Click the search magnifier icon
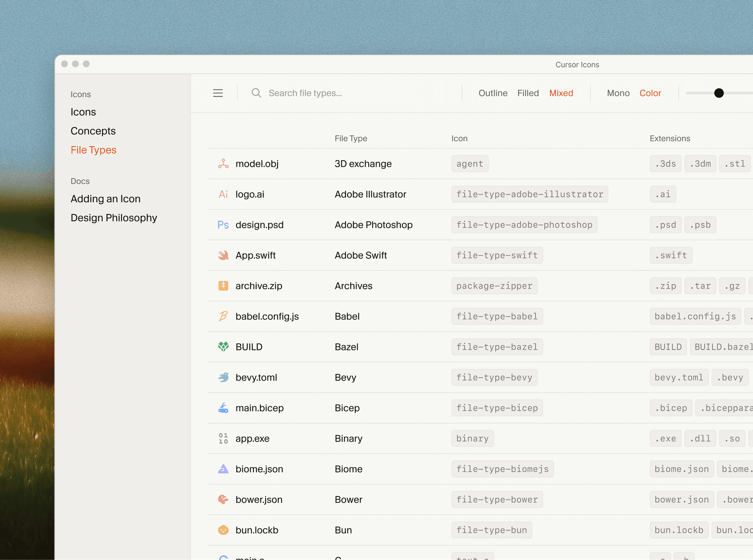 tap(256, 93)
